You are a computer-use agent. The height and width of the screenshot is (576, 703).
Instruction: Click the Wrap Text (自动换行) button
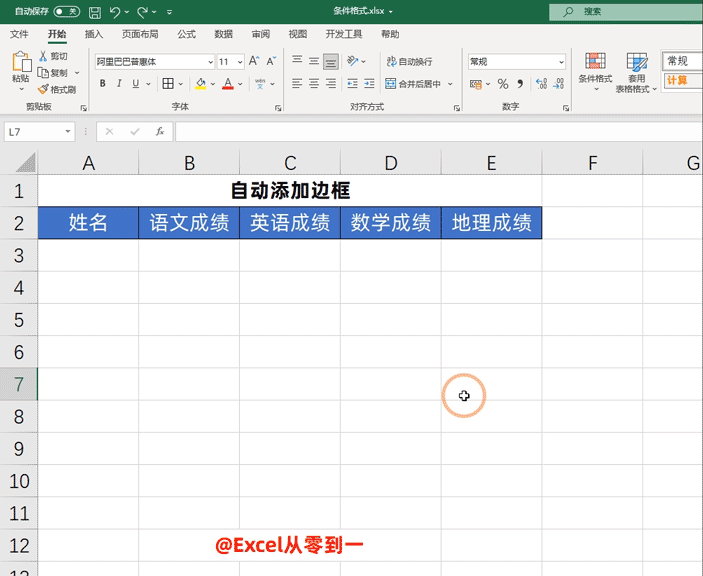click(x=409, y=62)
